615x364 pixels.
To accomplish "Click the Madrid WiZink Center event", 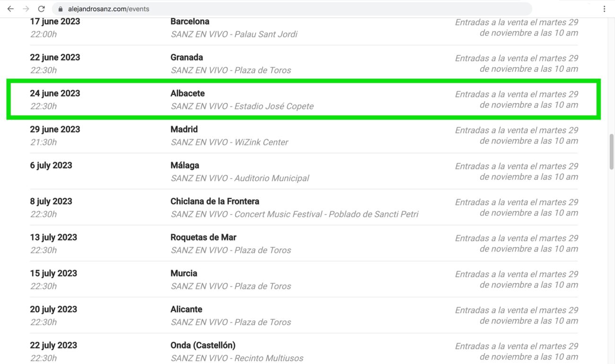I will point(304,135).
